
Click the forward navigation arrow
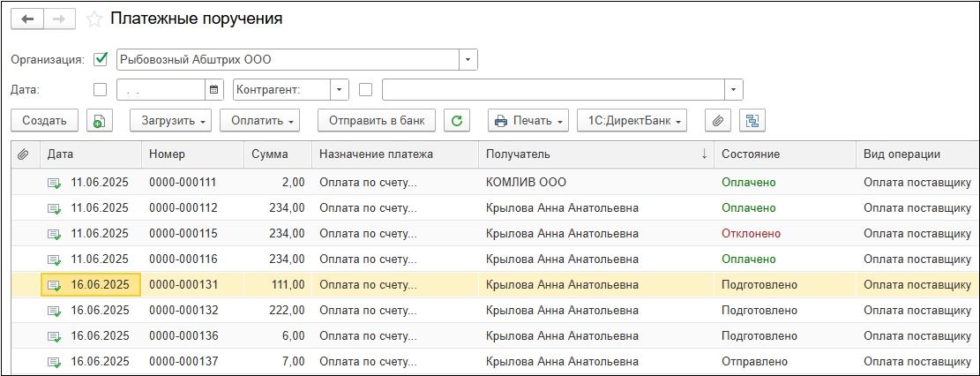(x=59, y=19)
